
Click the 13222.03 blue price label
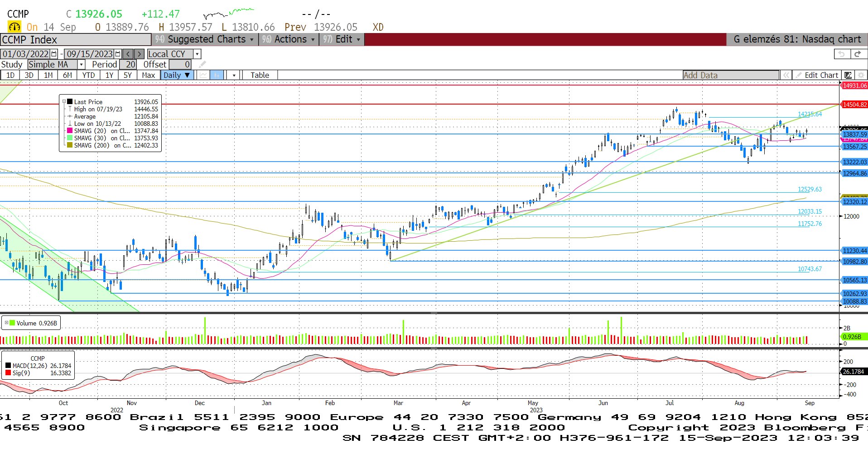tap(854, 162)
